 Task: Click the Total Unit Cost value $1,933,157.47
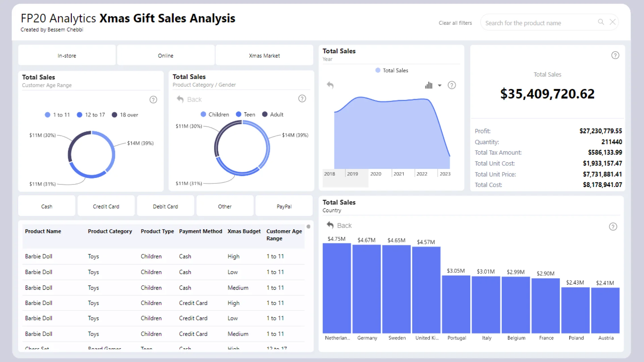pyautogui.click(x=602, y=163)
